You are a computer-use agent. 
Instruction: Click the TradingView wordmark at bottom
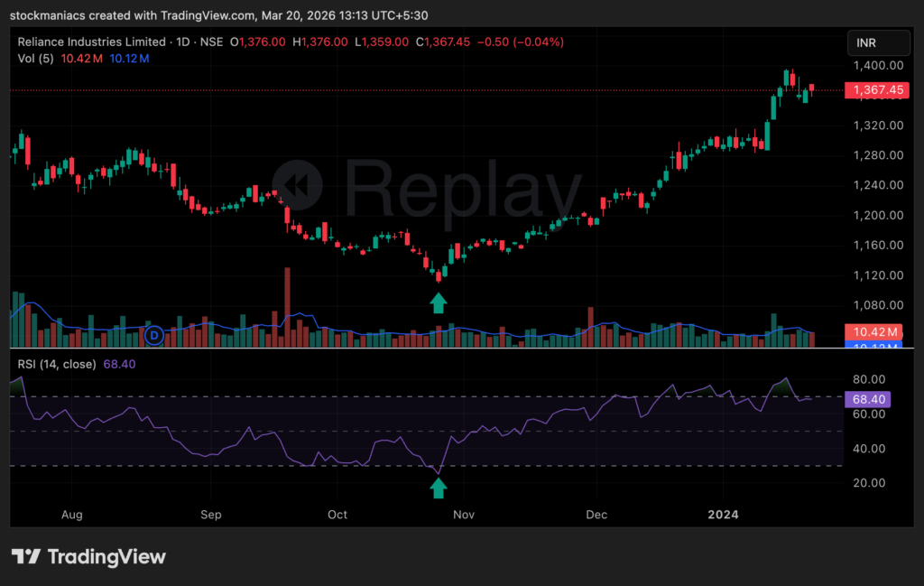point(106,556)
